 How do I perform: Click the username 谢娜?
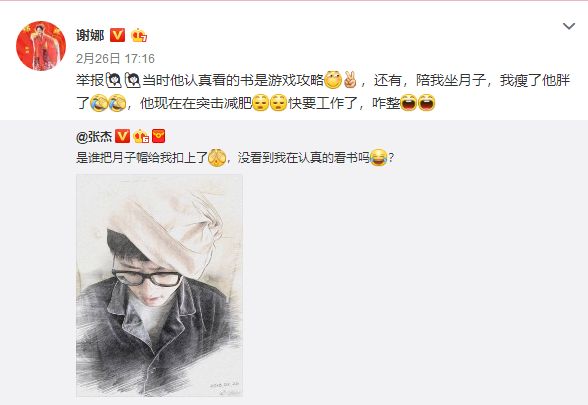click(x=90, y=36)
